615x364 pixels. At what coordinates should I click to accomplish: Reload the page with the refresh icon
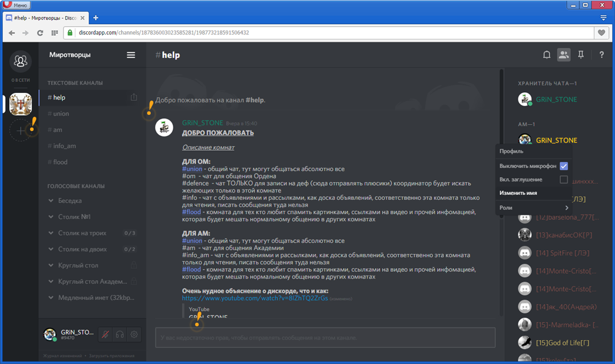40,33
